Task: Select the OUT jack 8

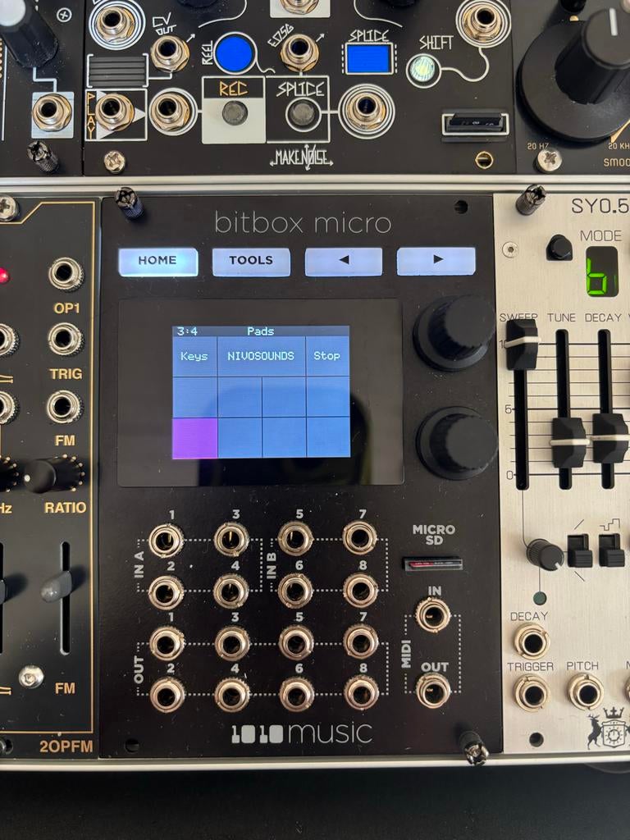Action: pos(361,692)
